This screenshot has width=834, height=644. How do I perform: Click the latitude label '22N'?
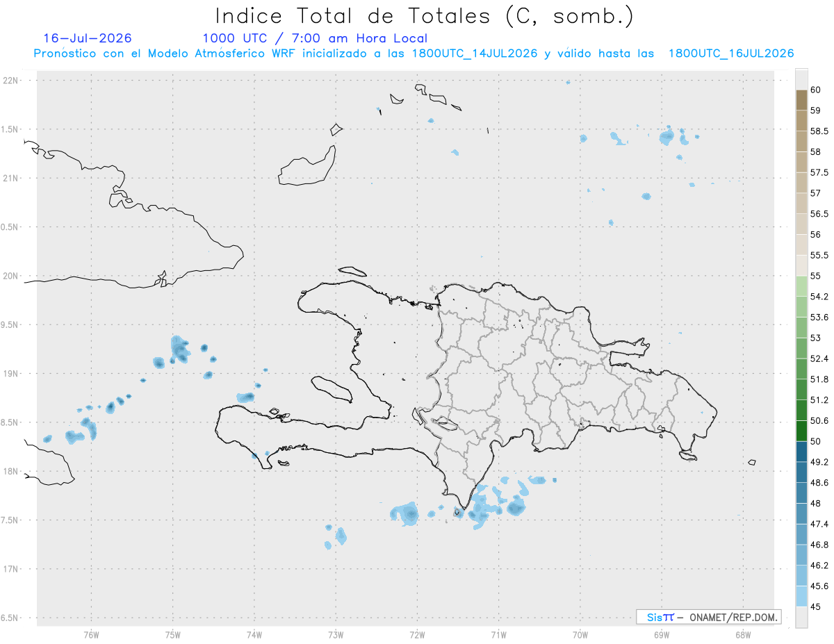[x=10, y=80]
